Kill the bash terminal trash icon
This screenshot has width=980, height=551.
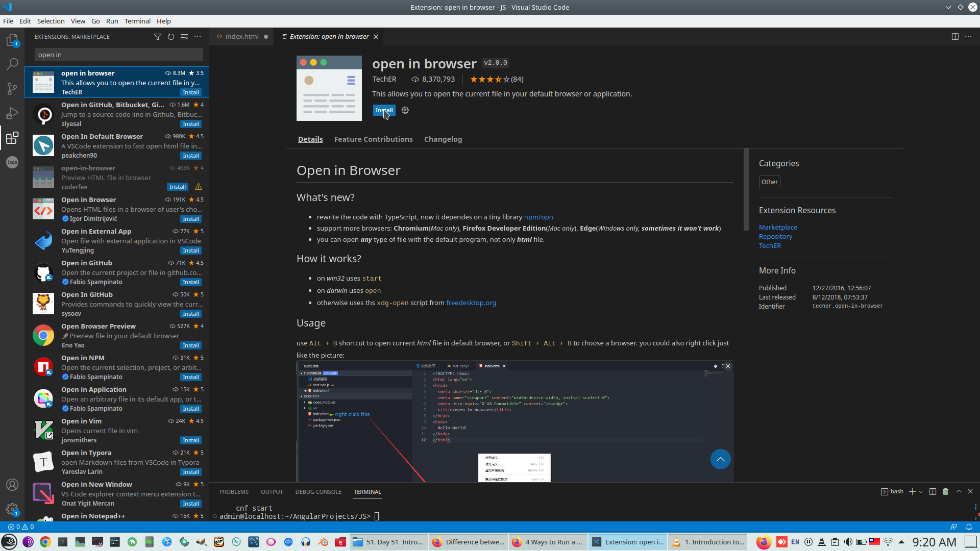pos(945,491)
